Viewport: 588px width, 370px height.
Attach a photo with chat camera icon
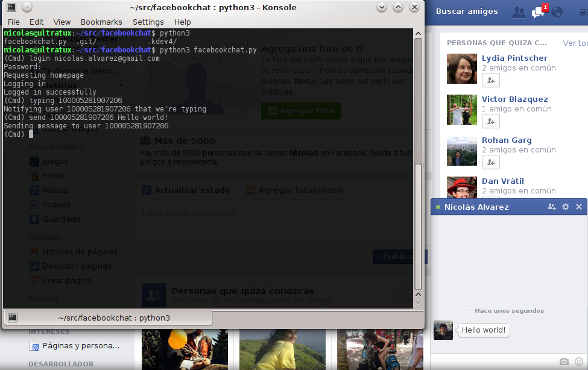(x=564, y=362)
